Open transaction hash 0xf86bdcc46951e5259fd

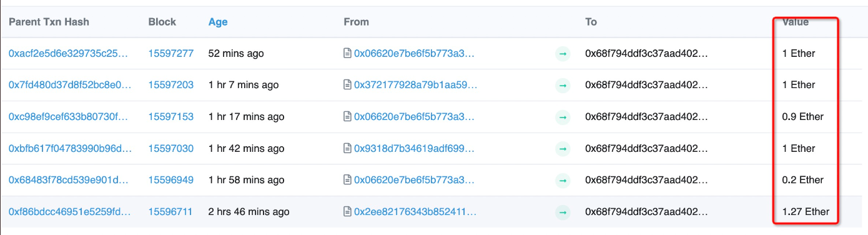point(69,212)
